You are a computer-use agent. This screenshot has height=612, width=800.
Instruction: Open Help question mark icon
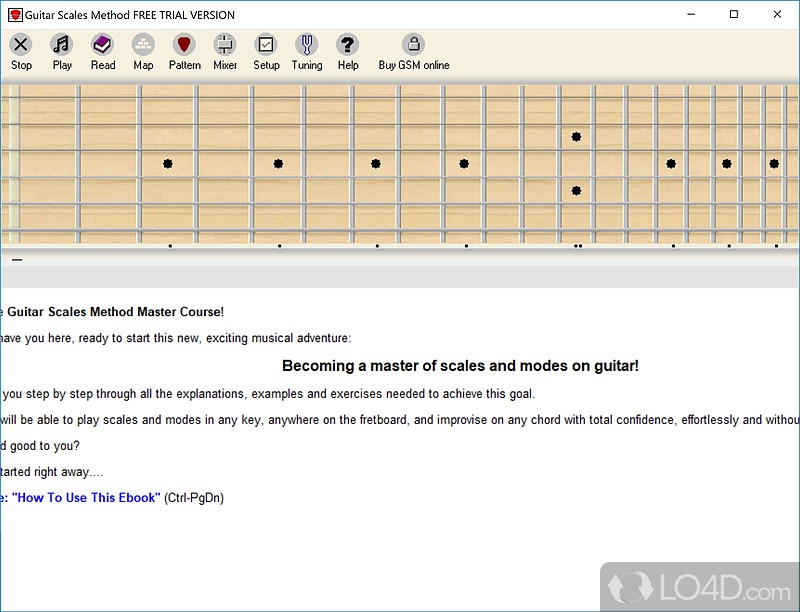pyautogui.click(x=347, y=45)
